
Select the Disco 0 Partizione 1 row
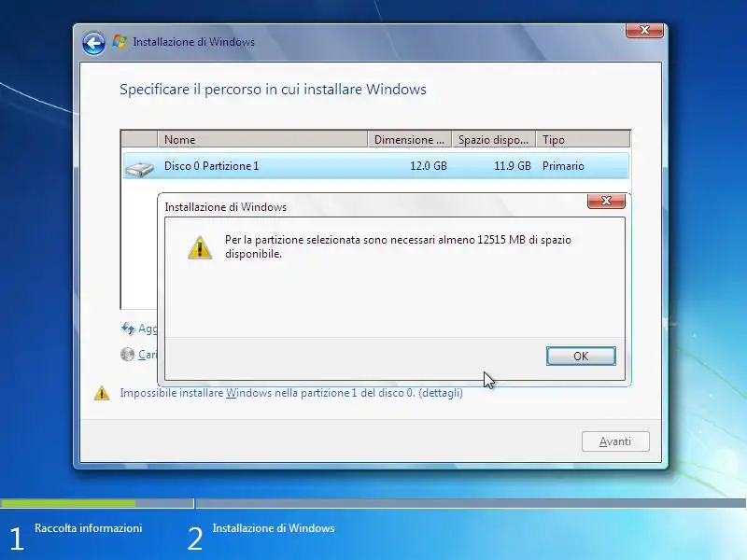point(376,166)
